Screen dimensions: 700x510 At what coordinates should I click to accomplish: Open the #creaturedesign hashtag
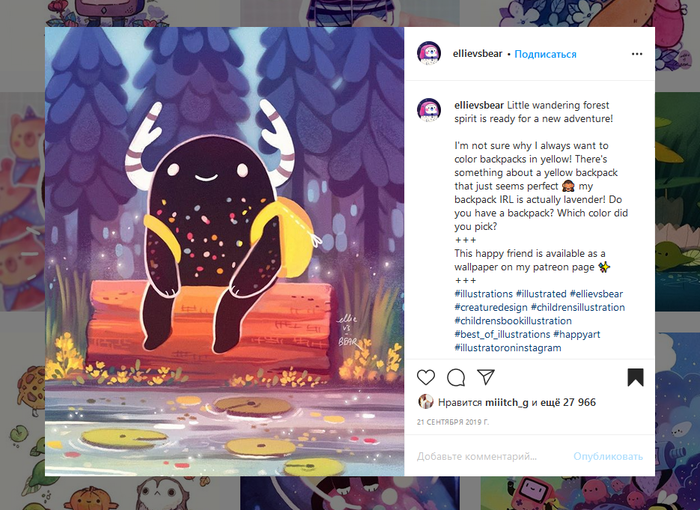pos(491,307)
